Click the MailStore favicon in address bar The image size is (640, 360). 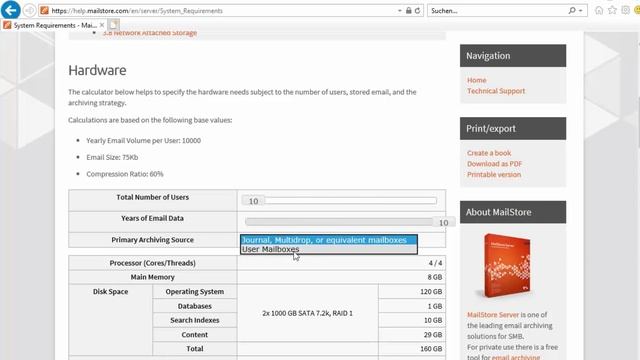click(44, 11)
